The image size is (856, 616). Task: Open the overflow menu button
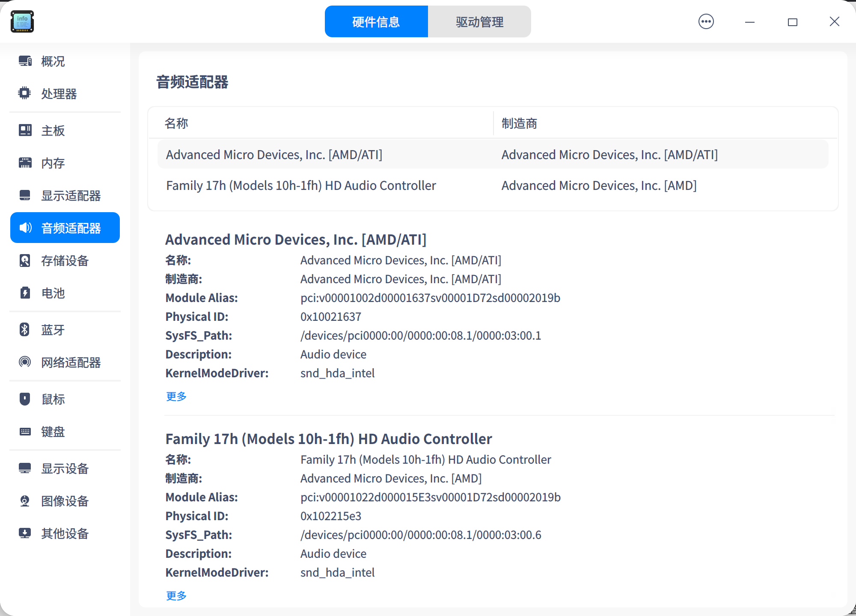click(x=706, y=21)
